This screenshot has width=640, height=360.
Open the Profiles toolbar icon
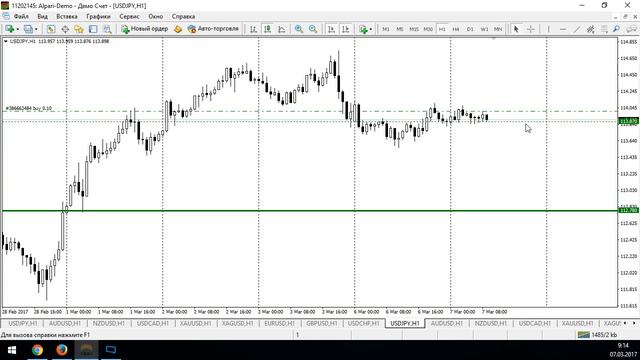(28, 29)
